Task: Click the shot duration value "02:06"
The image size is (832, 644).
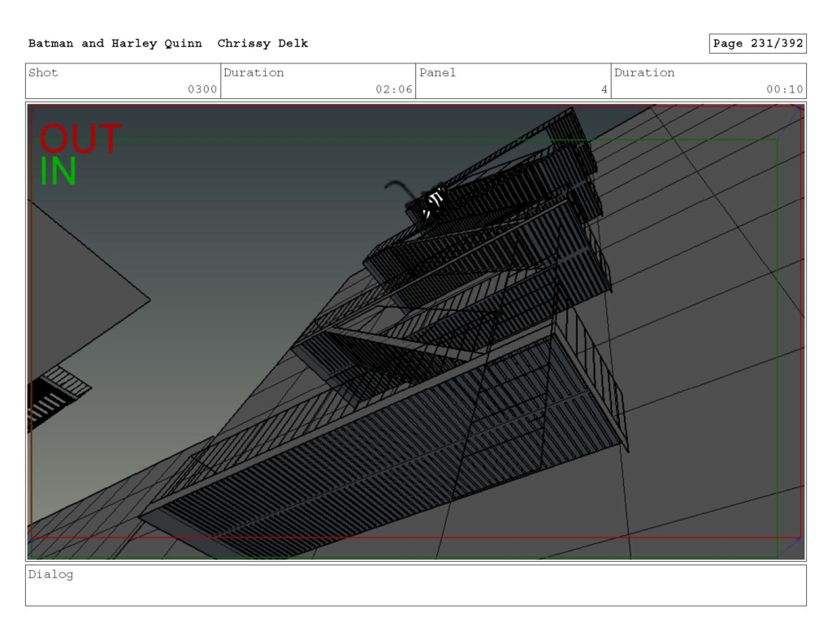Action: click(x=394, y=89)
